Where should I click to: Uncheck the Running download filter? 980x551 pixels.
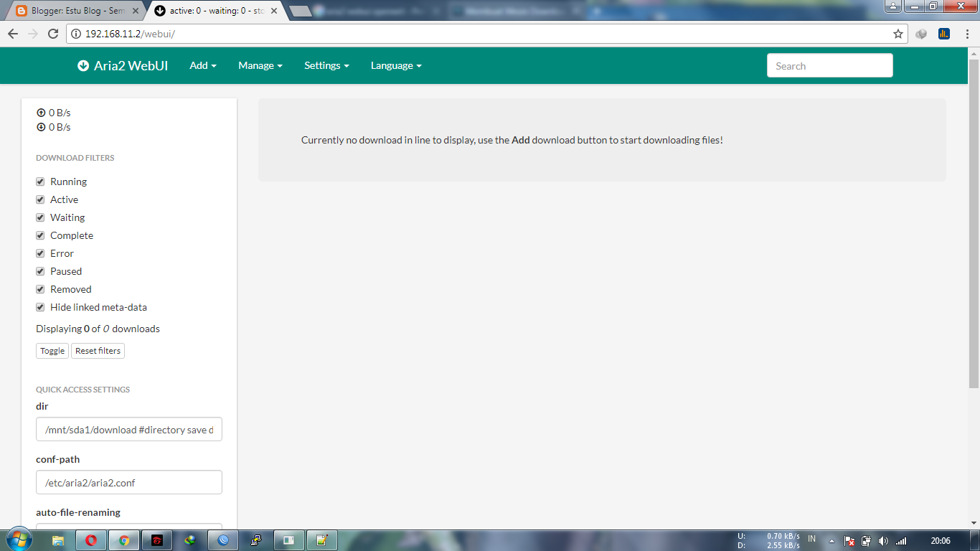pos(40,182)
